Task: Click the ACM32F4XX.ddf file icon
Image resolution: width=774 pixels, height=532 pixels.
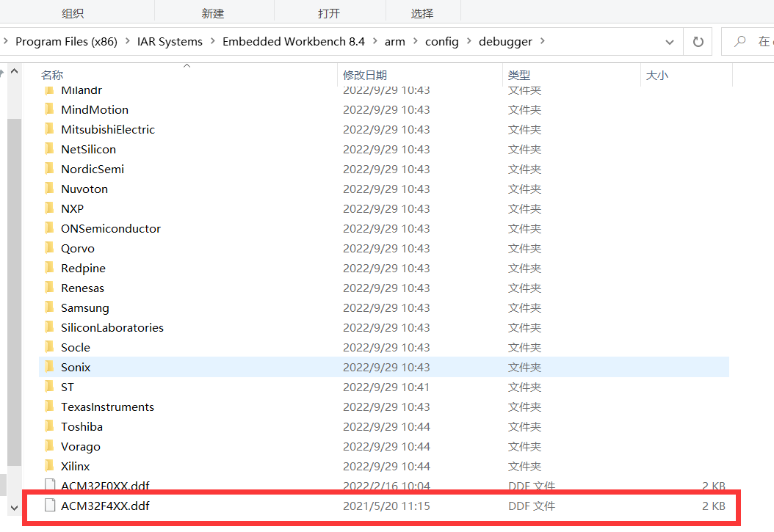Action: pyautogui.click(x=49, y=506)
